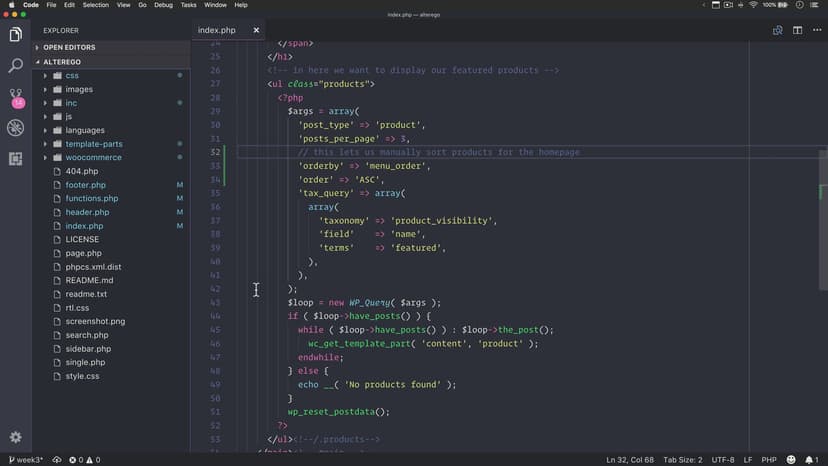Open the Explorer view in activity bar
The height and width of the screenshot is (466, 828).
click(x=15, y=35)
